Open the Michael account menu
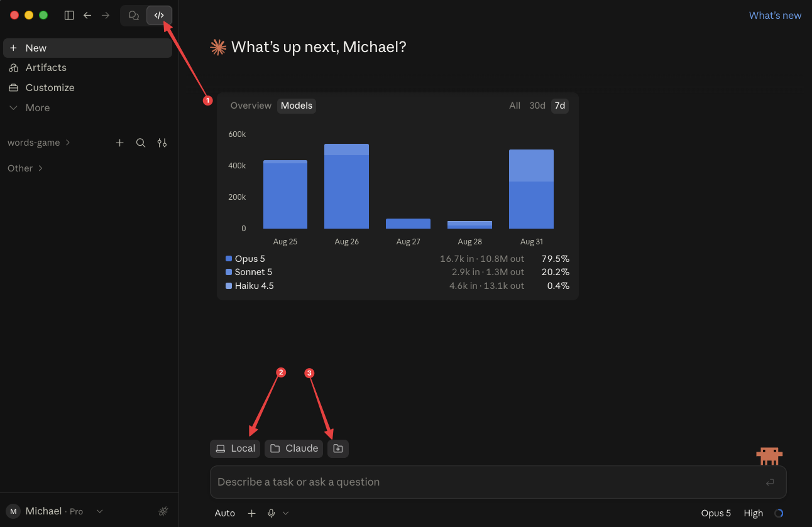Viewport: 812px width, 527px height. coord(55,511)
